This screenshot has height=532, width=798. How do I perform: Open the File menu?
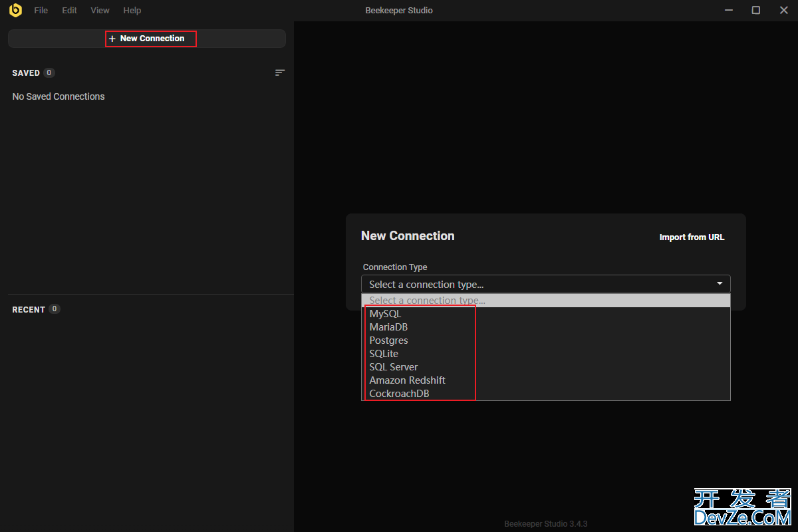click(x=41, y=11)
